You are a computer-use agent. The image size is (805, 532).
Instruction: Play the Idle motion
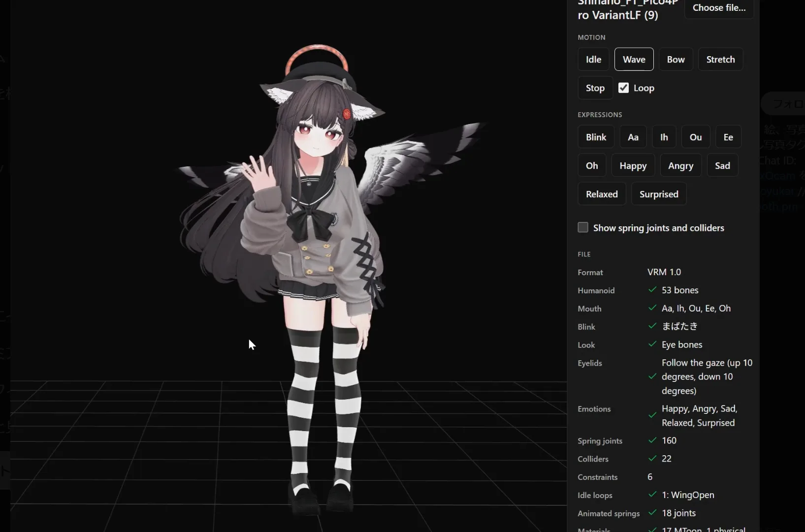click(593, 59)
